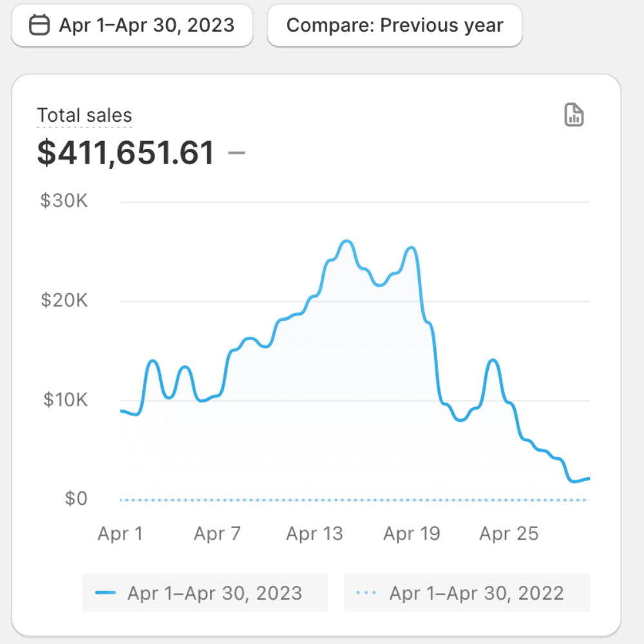Click the Apr 7 x-axis label
Viewport: 644px width, 644px height.
[x=217, y=533]
